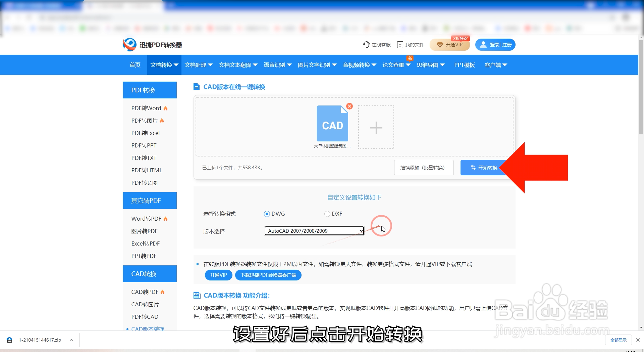Viewport: 644px width, 352px height.
Task: Close the downloads bar
Action: click(638, 340)
